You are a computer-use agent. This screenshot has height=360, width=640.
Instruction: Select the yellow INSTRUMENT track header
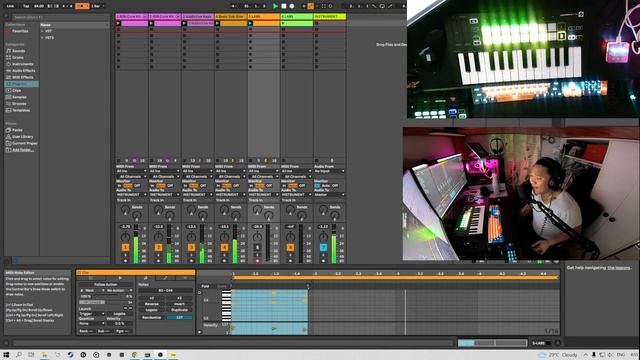pos(330,17)
